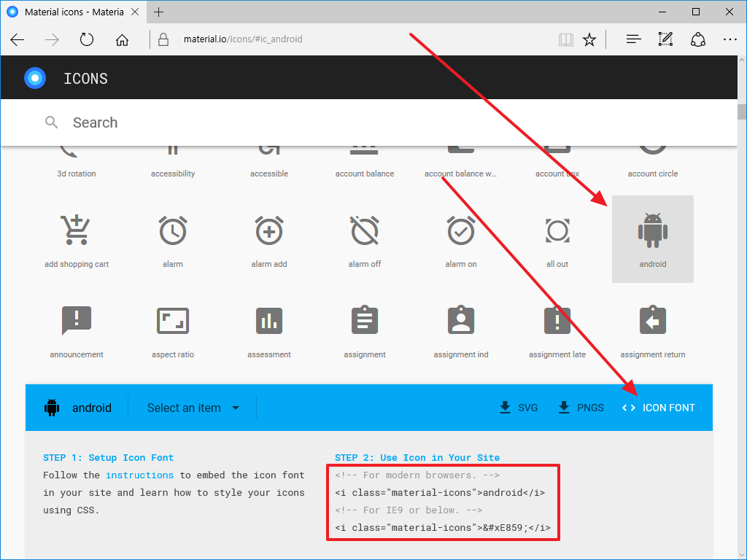
Task: Pick the announcement icon
Action: tap(76, 321)
